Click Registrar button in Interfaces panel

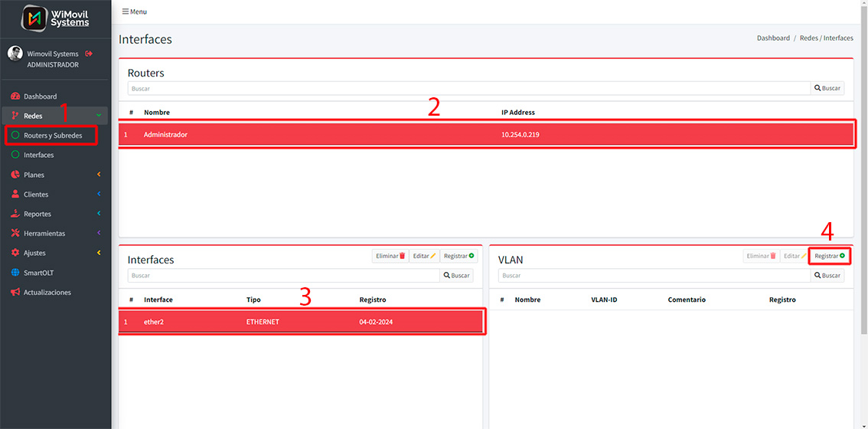click(x=459, y=256)
